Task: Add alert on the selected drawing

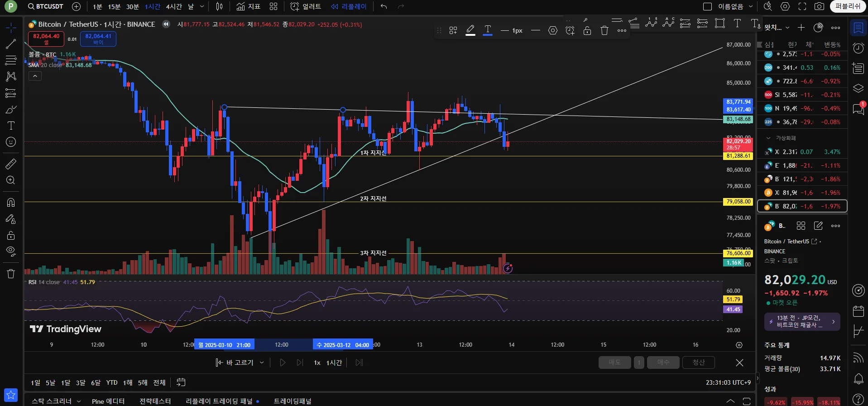Action: (570, 30)
